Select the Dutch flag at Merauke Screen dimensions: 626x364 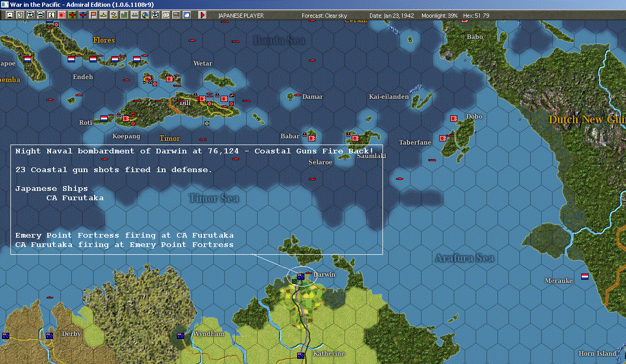pyautogui.click(x=585, y=277)
